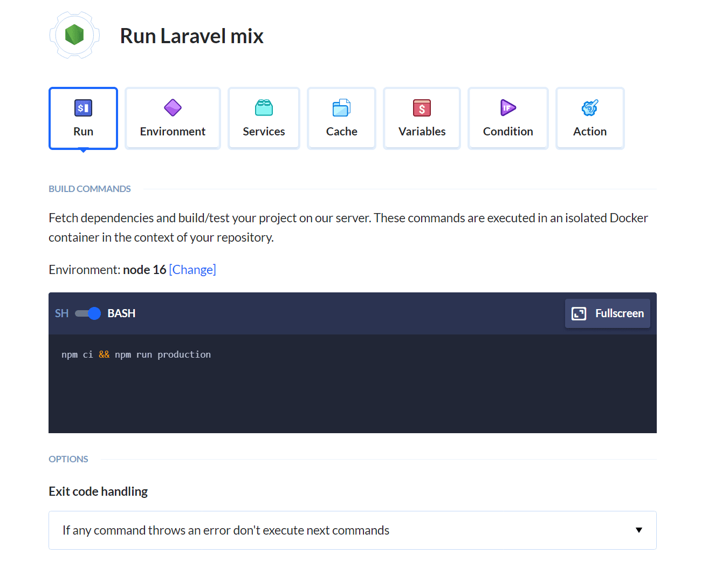This screenshot has height=588, width=708.
Task: Click the Run Laravel mix title
Action: click(x=191, y=36)
